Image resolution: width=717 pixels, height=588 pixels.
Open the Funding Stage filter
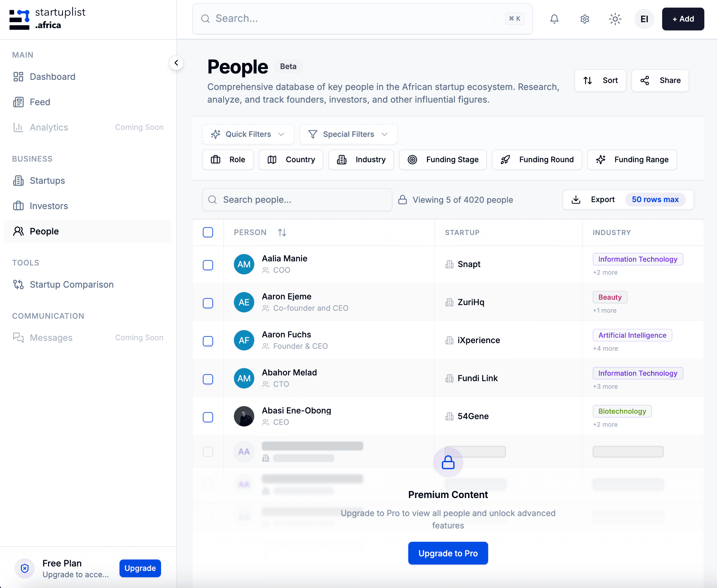[443, 160]
